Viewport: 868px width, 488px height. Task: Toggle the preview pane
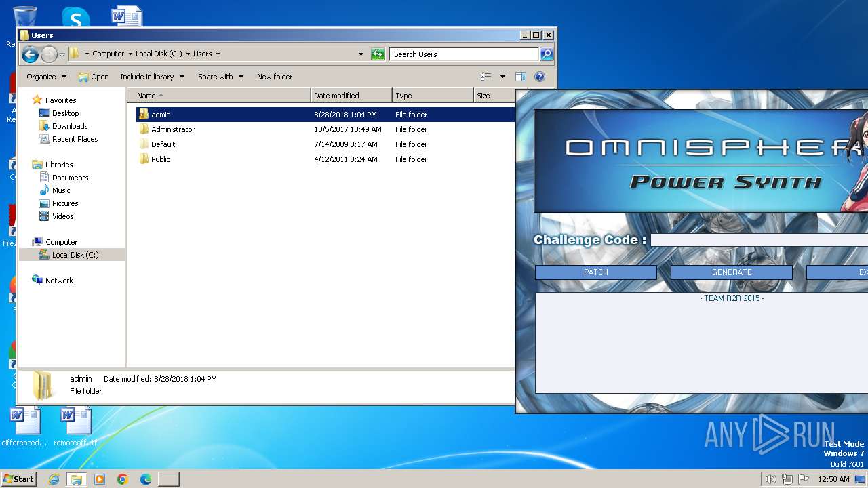point(521,77)
